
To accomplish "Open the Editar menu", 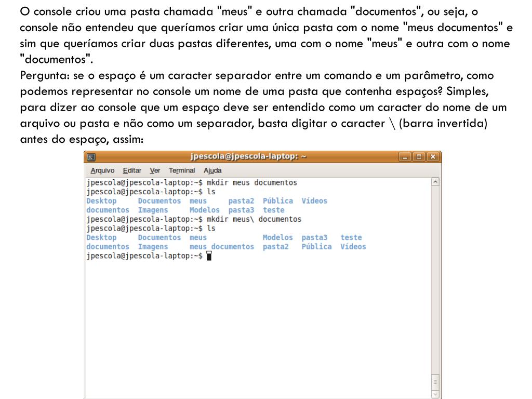I will point(132,170).
